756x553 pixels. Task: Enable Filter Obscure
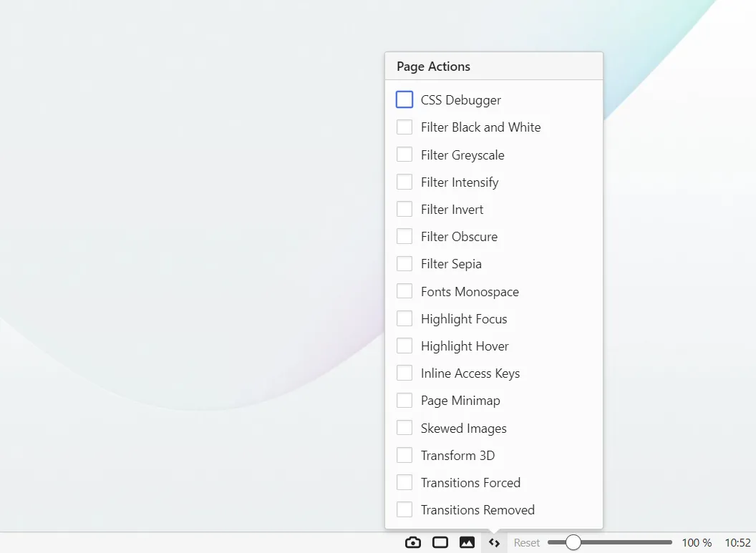(404, 237)
